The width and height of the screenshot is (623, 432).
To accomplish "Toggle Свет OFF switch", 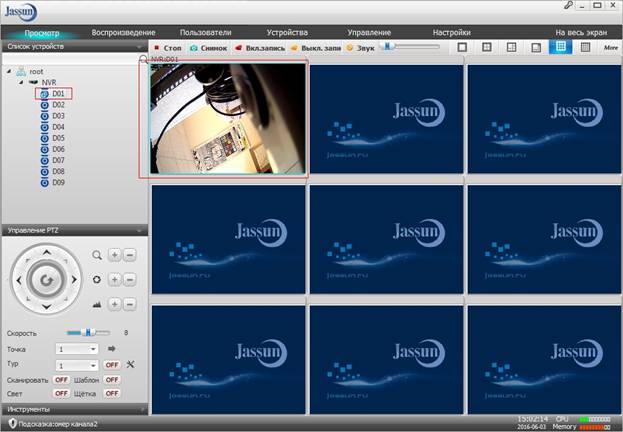I will [x=61, y=393].
